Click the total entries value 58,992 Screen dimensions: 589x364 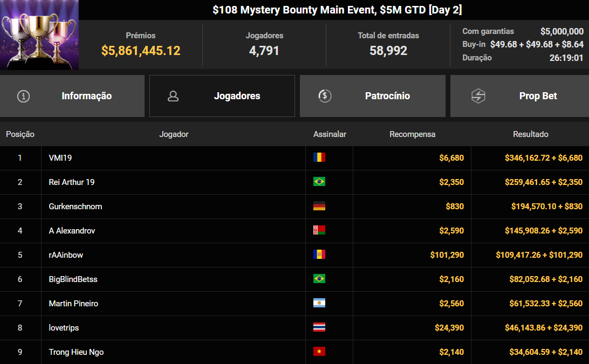[x=388, y=51]
